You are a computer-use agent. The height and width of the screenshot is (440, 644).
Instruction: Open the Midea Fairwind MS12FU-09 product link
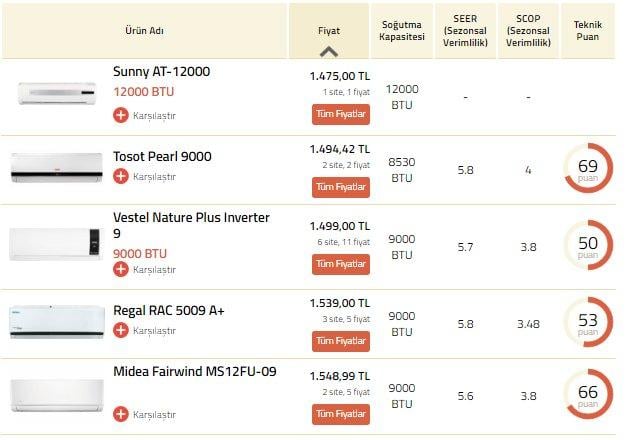(x=194, y=372)
